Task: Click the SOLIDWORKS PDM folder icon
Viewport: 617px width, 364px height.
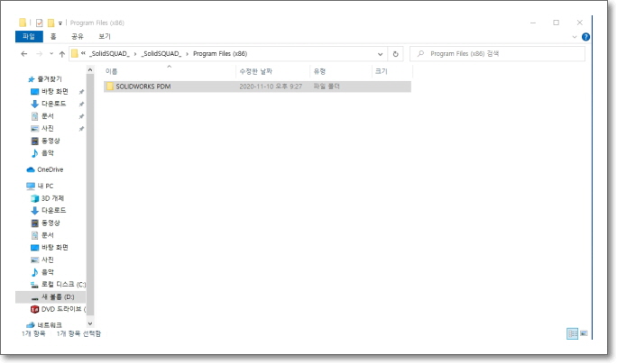Action: pyautogui.click(x=110, y=86)
